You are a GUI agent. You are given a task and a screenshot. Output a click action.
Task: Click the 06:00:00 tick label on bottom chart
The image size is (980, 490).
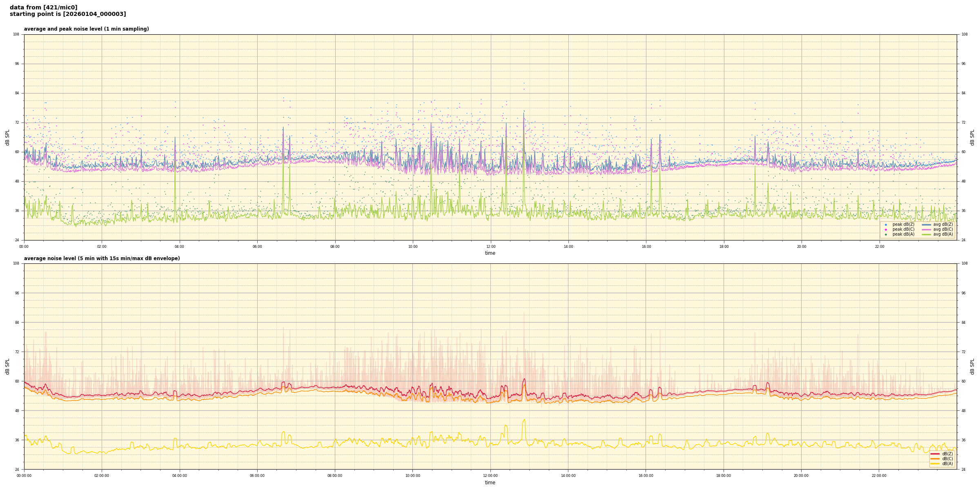tap(257, 476)
